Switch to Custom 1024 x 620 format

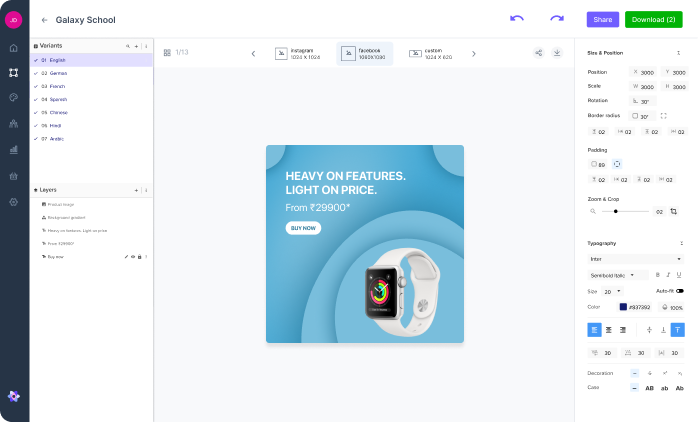[431, 54]
